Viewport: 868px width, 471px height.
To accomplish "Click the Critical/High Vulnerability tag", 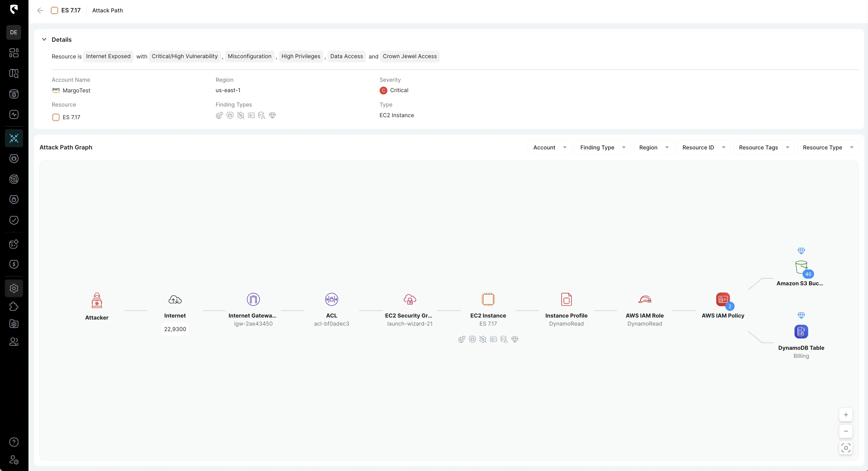I will click(x=185, y=56).
